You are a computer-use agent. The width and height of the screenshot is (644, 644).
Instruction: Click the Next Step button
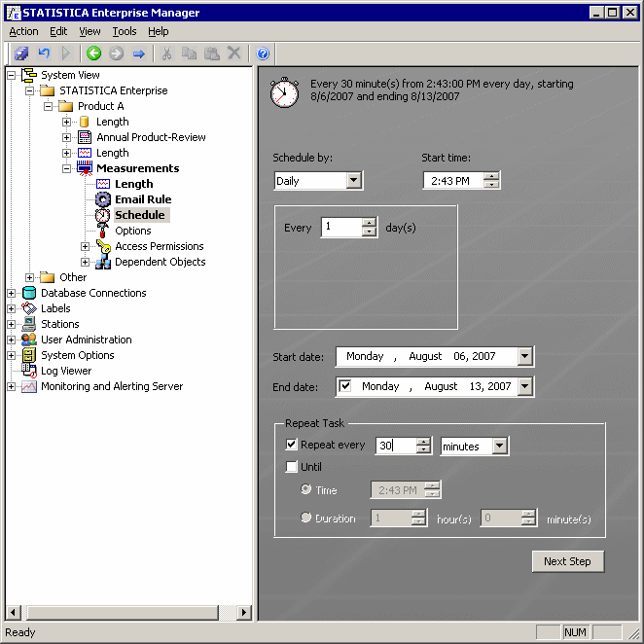568,561
